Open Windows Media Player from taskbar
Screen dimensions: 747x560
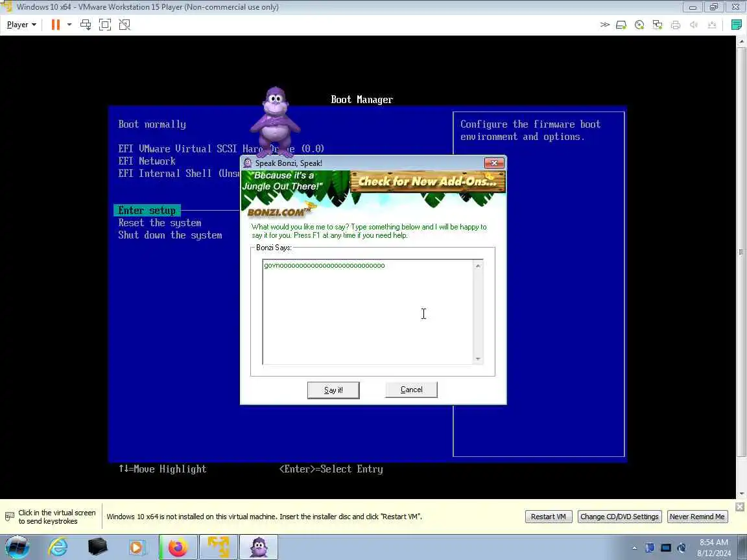click(137, 547)
